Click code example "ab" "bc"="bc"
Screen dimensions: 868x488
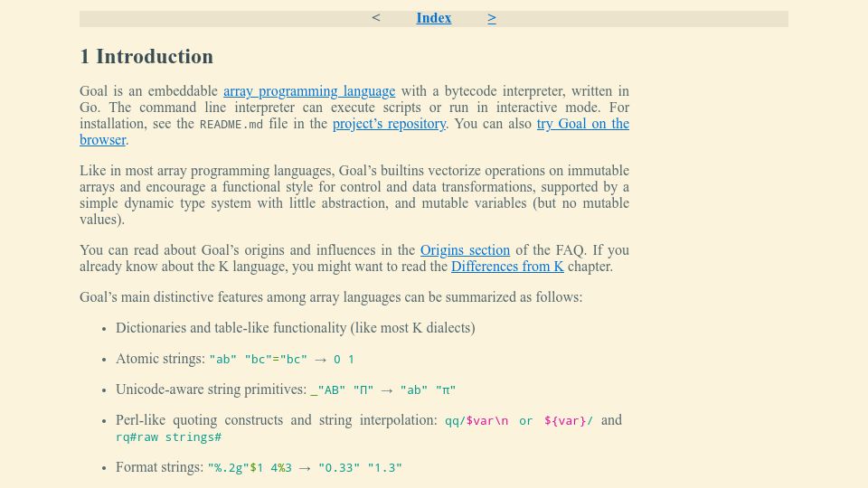[x=258, y=360]
